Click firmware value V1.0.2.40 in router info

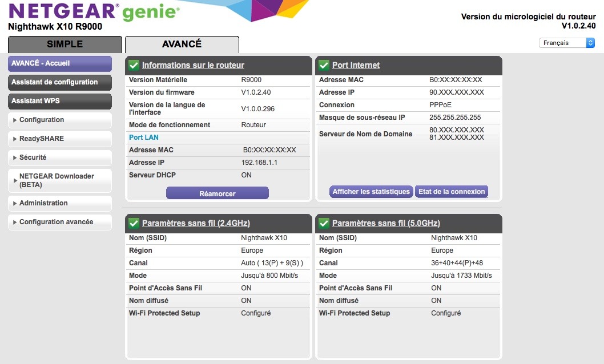click(x=256, y=92)
